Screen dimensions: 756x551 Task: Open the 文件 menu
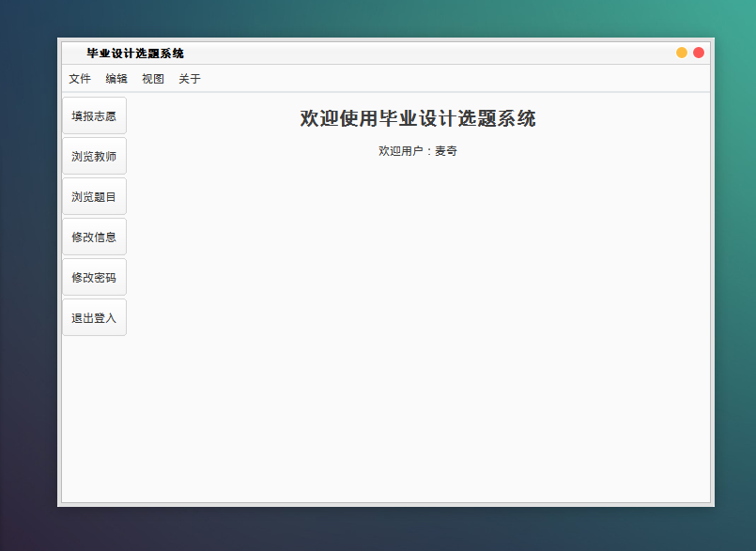coord(80,79)
